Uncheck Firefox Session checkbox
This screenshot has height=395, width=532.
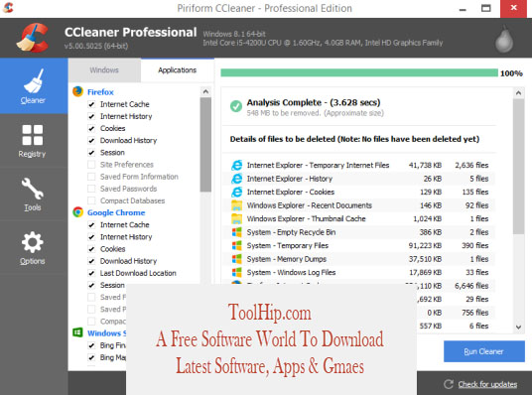point(91,153)
